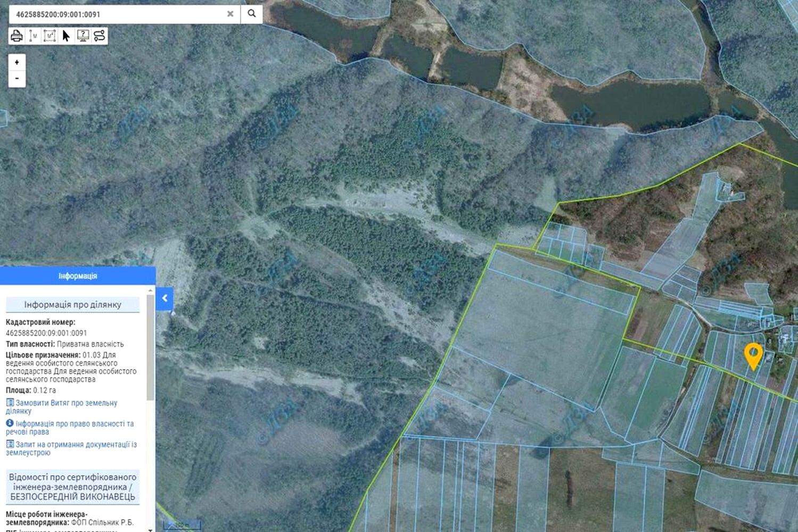Click the certified engineer section header
The height and width of the screenshot is (532, 798).
(73, 487)
